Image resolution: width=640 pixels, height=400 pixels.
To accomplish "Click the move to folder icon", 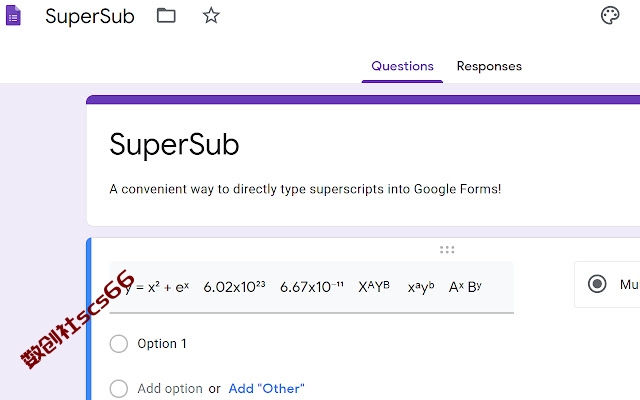I will (x=166, y=16).
